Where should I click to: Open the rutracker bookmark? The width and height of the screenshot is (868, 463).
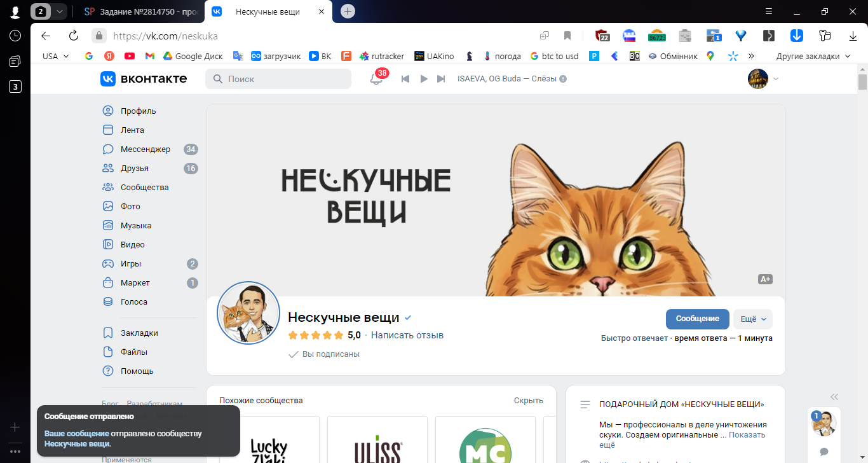tap(382, 56)
